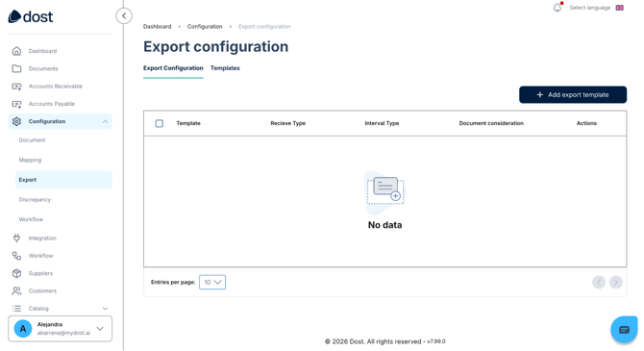Open the chat support widget
This screenshot has height=351, width=644.
(624, 329)
